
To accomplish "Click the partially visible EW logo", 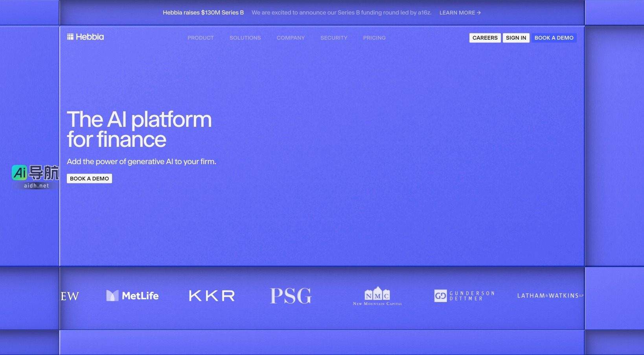I will click(x=70, y=296).
